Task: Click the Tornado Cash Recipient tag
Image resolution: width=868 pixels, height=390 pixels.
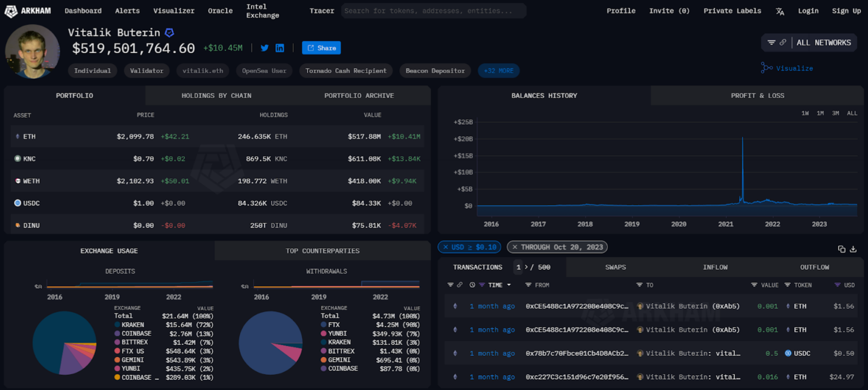Action: click(346, 71)
